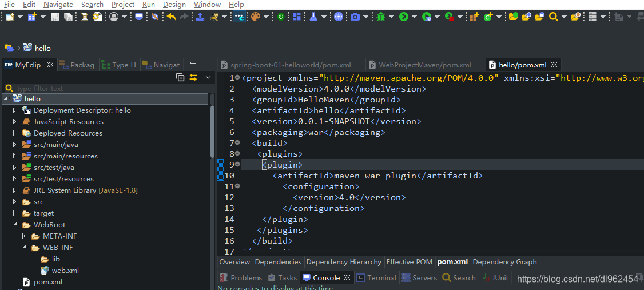Image resolution: width=644 pixels, height=290 pixels.
Task: Click the blue dashboard layout icon
Action: coord(296,17)
